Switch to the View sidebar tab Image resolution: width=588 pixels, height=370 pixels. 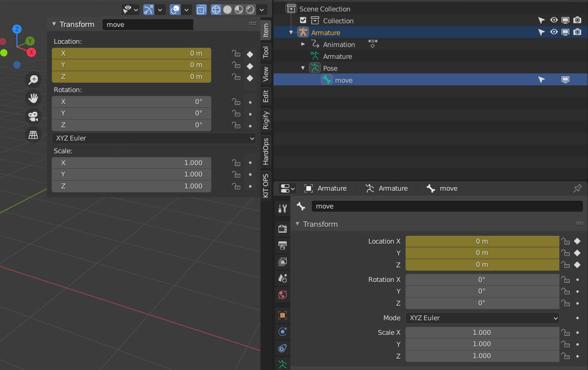coord(266,74)
